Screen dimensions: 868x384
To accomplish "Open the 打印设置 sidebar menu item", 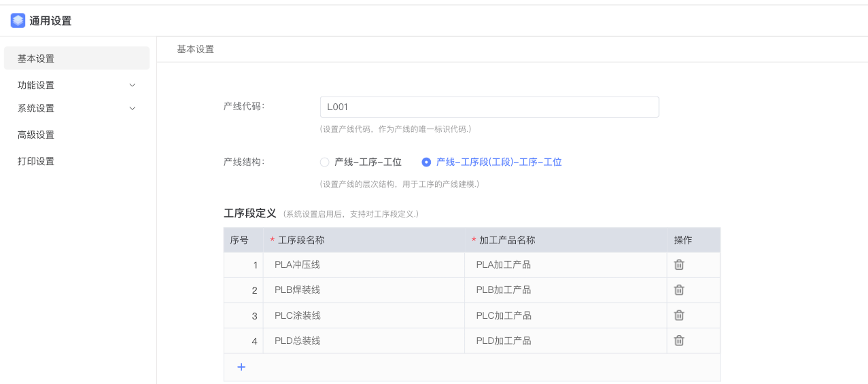I will [x=36, y=161].
